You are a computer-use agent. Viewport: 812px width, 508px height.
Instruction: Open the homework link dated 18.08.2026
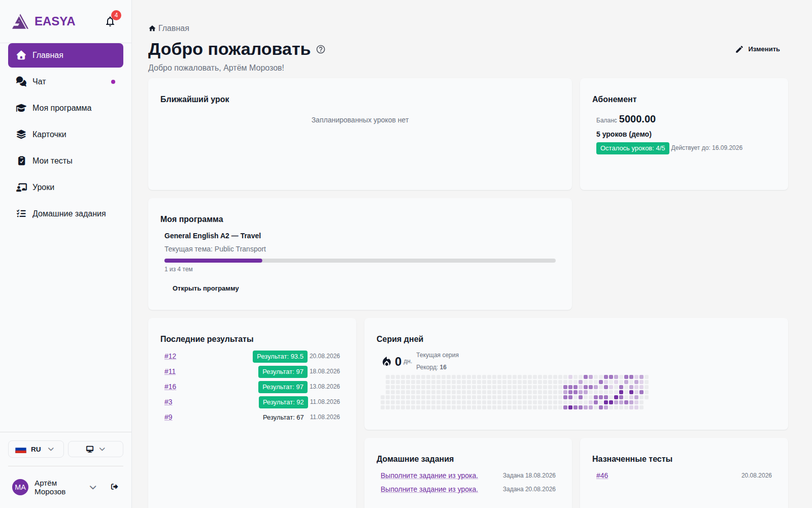tap(429, 475)
